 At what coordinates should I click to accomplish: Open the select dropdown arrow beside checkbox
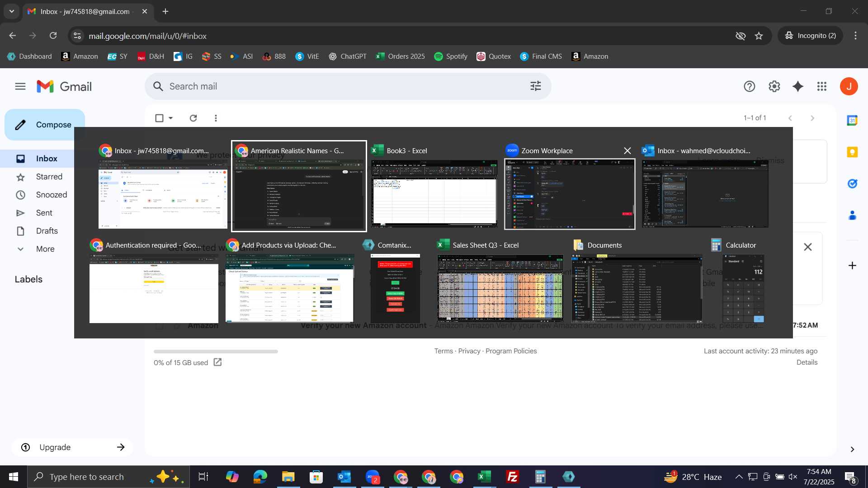171,118
